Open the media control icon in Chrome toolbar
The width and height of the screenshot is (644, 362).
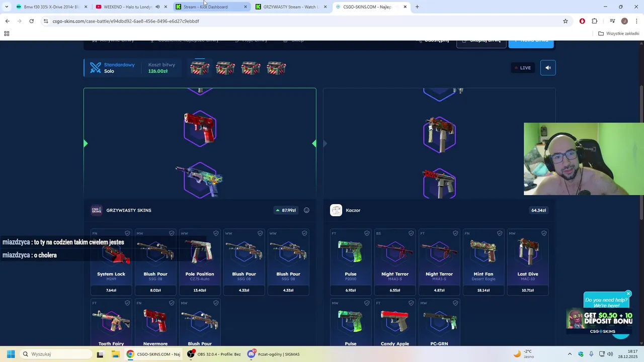click(612, 21)
